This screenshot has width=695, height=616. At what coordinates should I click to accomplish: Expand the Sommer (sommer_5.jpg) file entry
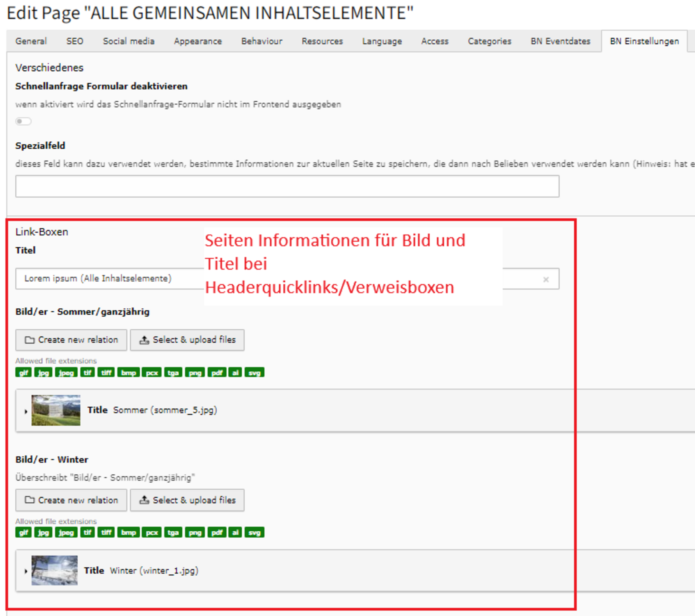click(x=26, y=411)
